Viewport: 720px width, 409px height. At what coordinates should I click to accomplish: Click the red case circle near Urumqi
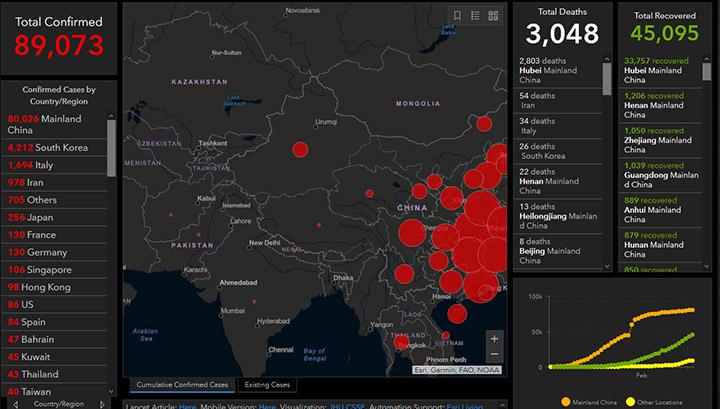[299, 150]
